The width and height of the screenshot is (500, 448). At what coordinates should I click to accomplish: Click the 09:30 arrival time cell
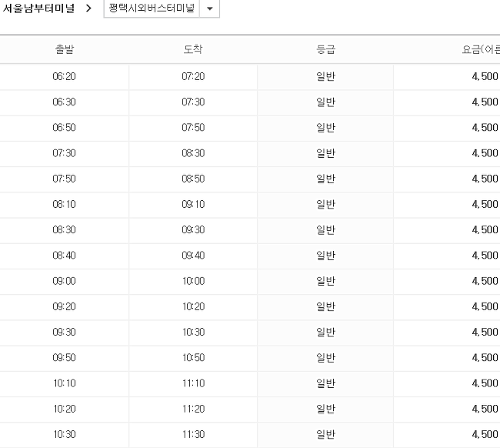coord(193,229)
